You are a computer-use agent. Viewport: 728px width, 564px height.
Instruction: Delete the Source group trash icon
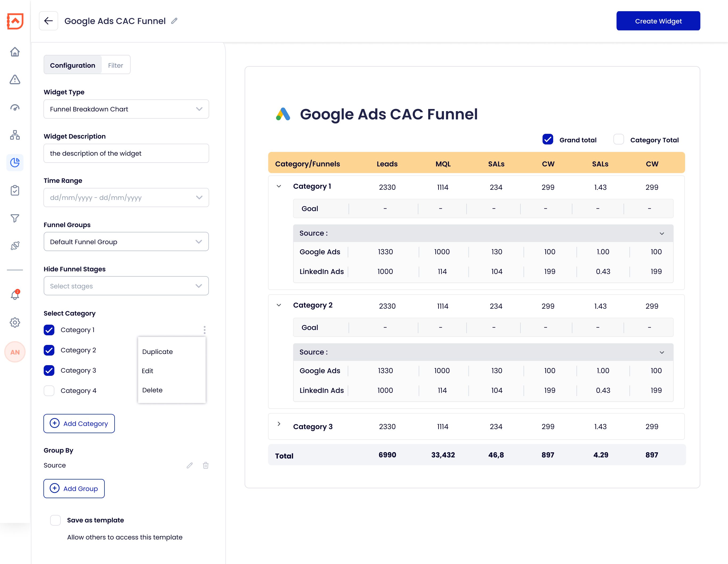pos(206,465)
